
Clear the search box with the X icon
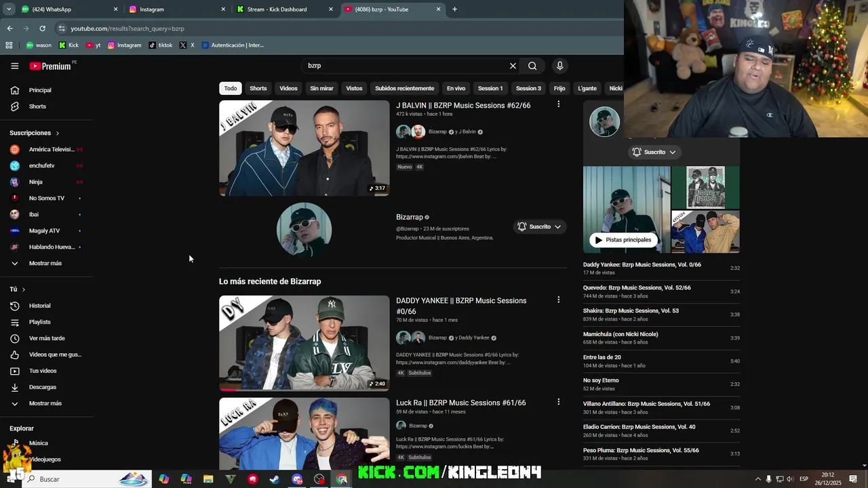point(513,66)
